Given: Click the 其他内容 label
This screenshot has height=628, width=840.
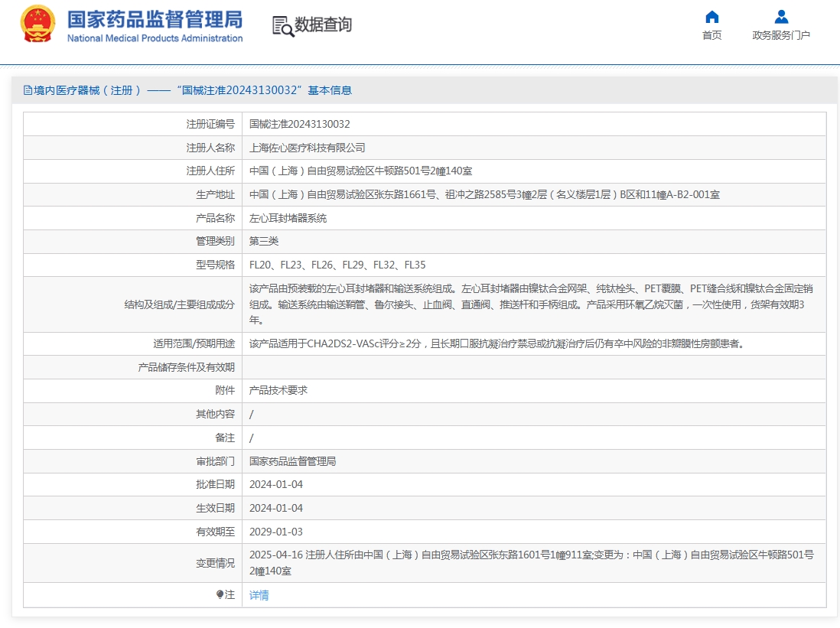Looking at the screenshot, I should [215, 414].
